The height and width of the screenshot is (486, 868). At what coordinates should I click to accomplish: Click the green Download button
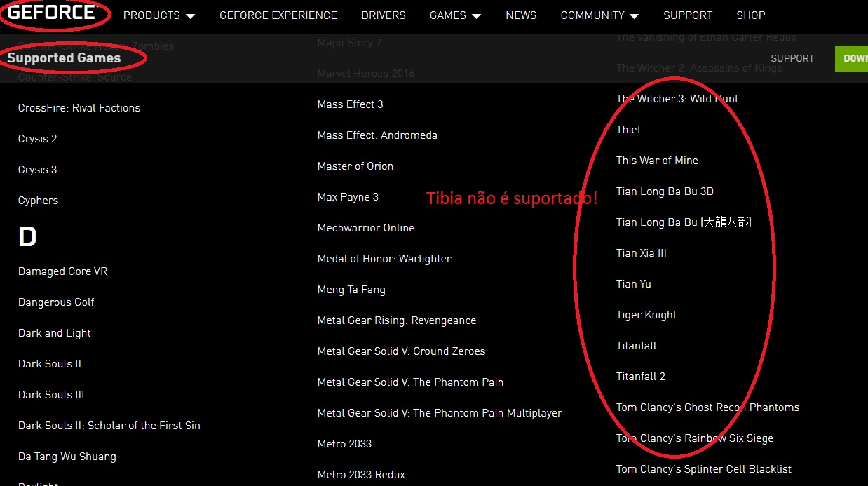[852, 59]
